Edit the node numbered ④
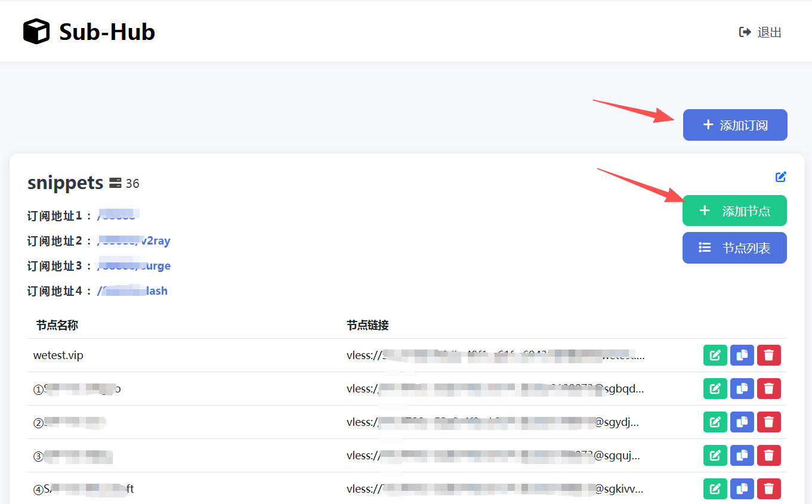 tap(715, 489)
